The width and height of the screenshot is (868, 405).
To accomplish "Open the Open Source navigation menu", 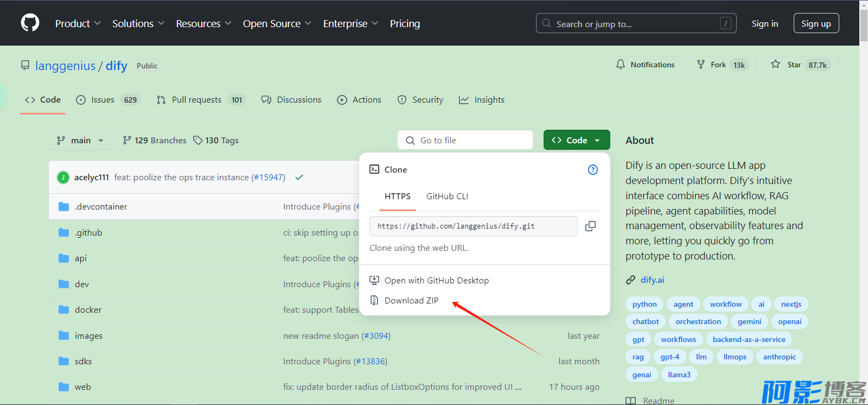I will coord(277,23).
